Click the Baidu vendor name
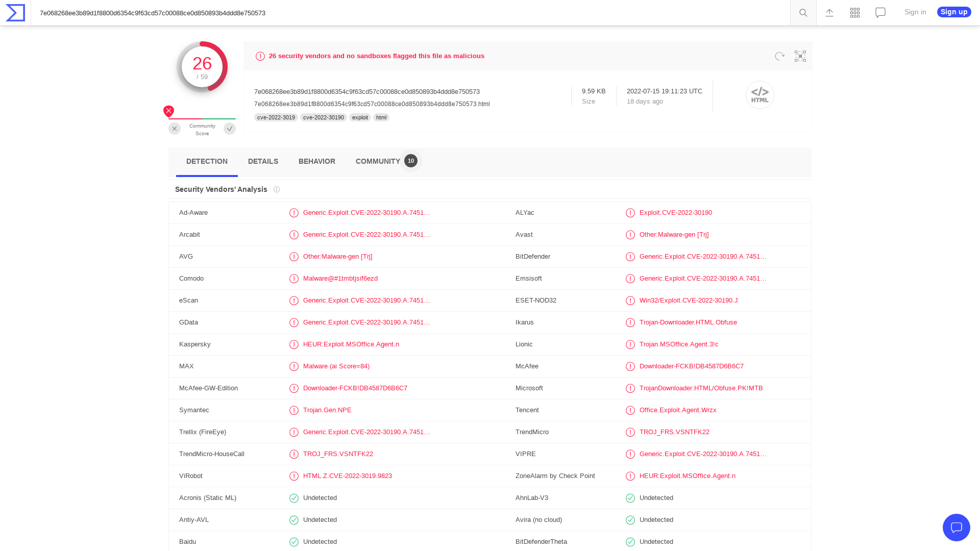The width and height of the screenshot is (980, 551). 187,542
